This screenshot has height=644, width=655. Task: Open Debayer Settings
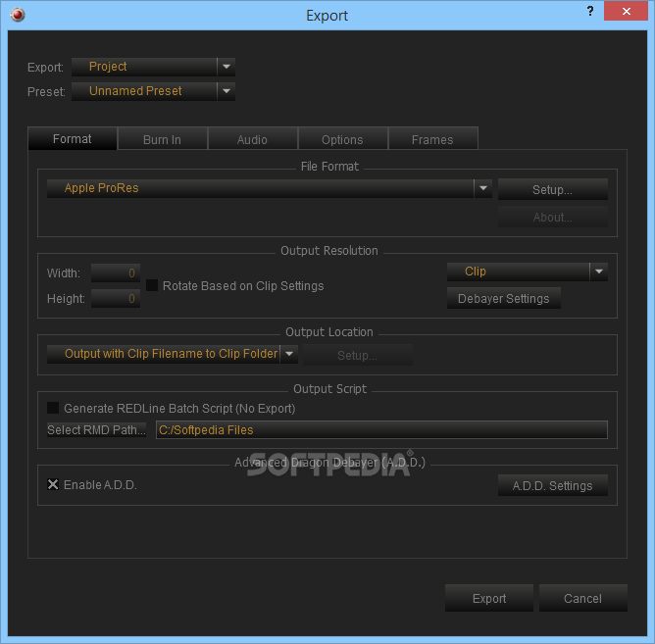[x=504, y=298]
